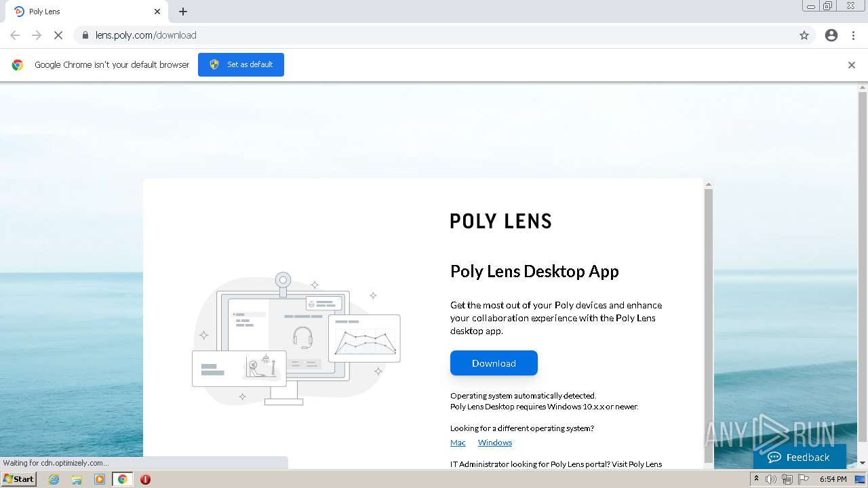Open File Explorer from the taskbar
868x488 pixels.
(77, 479)
